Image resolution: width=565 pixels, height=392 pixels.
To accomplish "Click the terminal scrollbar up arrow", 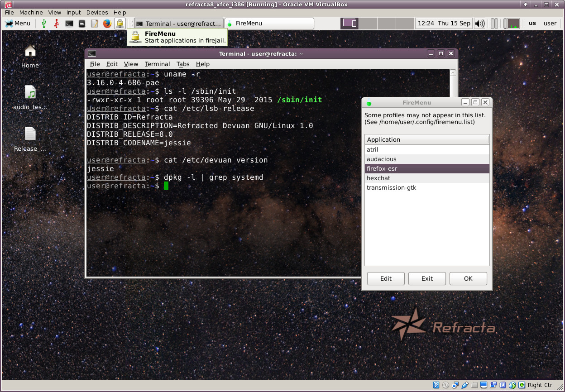I will 453,73.
